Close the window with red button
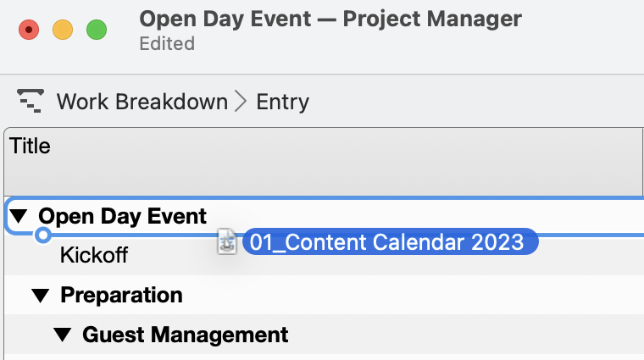644x360 pixels. click(30, 30)
